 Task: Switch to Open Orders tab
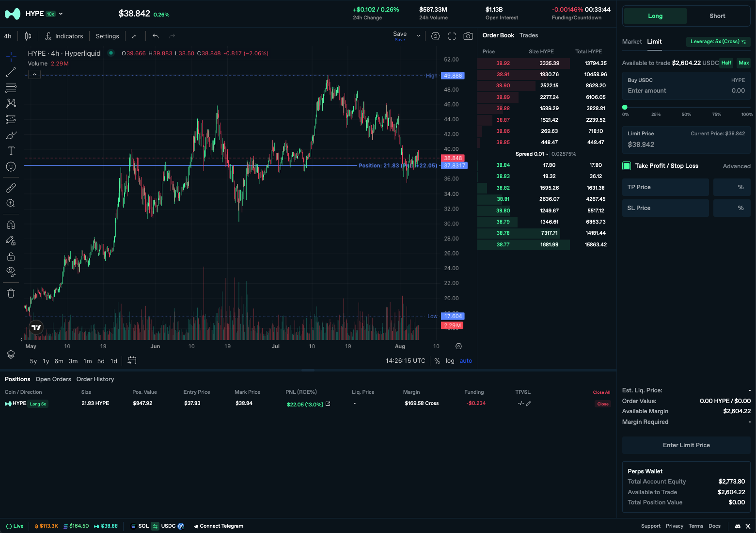(x=53, y=379)
